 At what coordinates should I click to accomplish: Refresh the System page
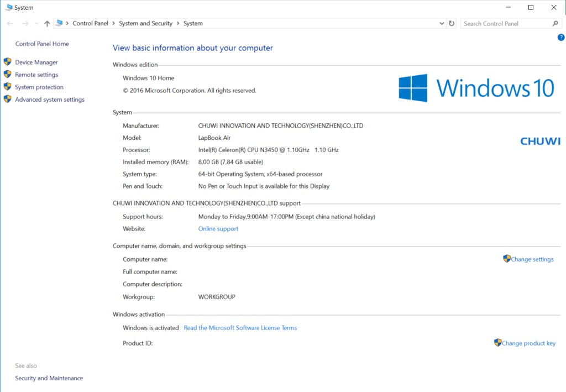pyautogui.click(x=452, y=23)
